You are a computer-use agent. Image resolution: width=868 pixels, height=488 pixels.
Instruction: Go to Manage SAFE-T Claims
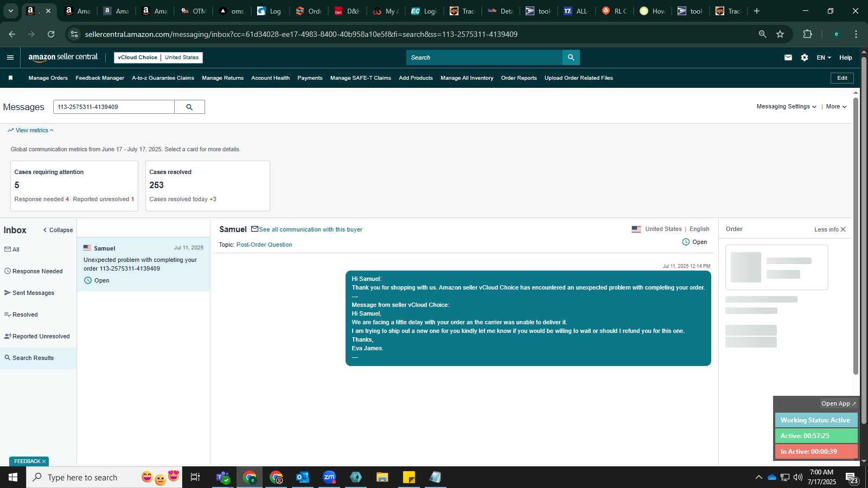tap(360, 78)
